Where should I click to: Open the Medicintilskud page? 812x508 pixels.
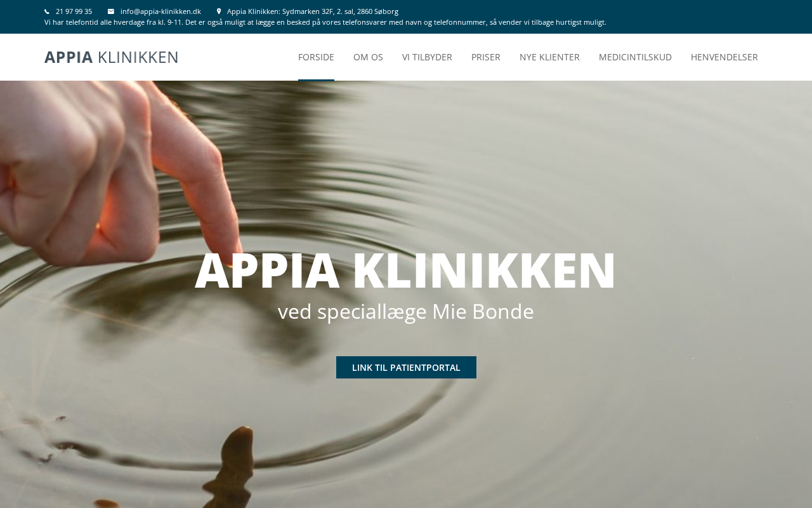click(x=635, y=57)
